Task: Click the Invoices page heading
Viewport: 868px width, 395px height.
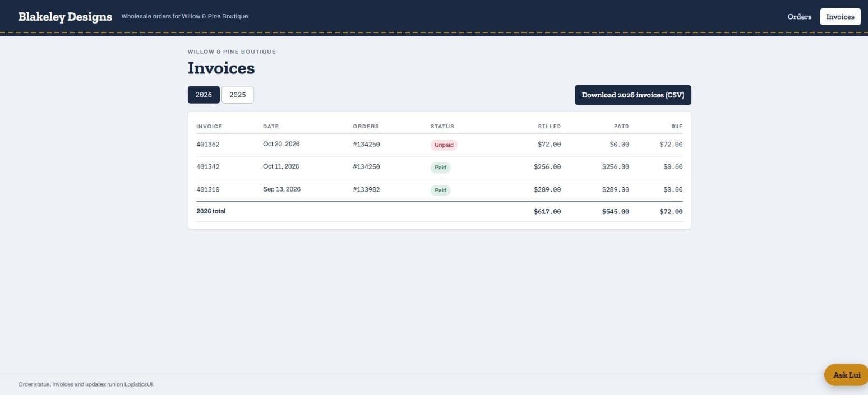Action: click(221, 68)
